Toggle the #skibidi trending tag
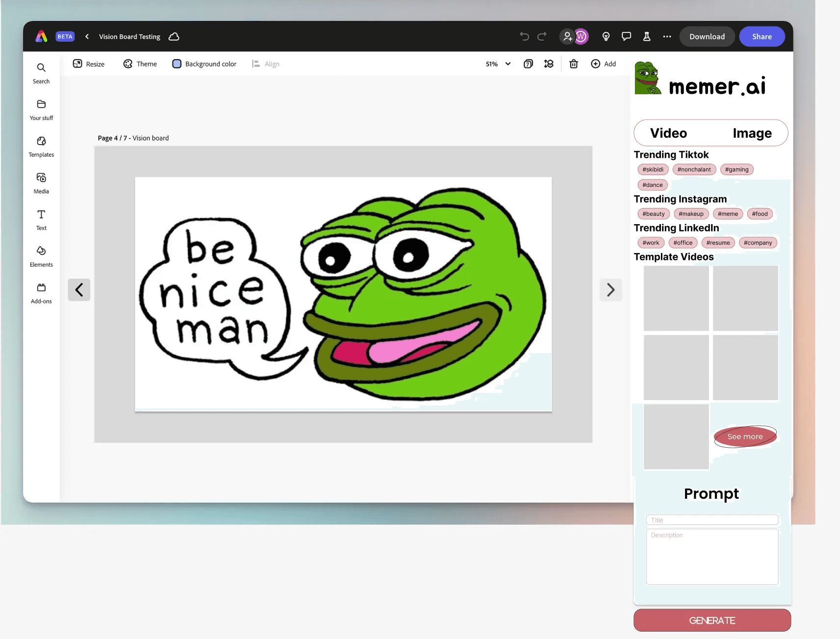The height and width of the screenshot is (639, 840). 653,169
